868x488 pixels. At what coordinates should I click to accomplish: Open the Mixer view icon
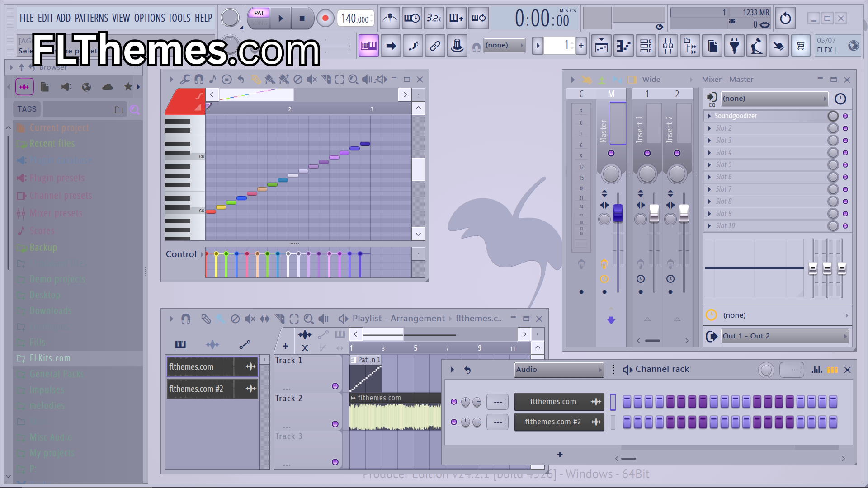[x=668, y=46]
